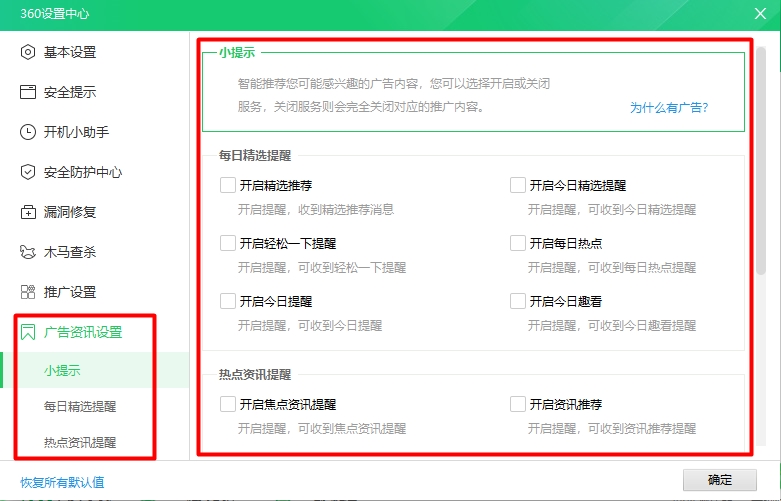Click description text 开启提醒，可收到资讯推荐提醒

point(612,429)
